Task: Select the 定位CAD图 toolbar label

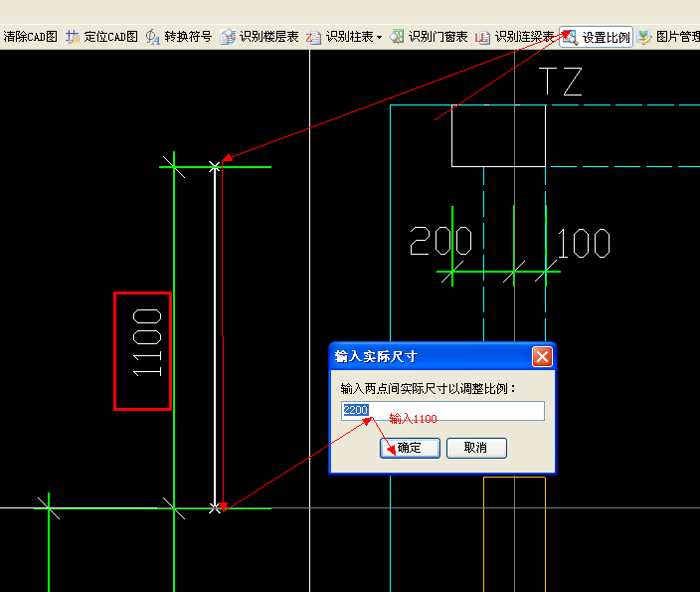Action: (x=111, y=37)
